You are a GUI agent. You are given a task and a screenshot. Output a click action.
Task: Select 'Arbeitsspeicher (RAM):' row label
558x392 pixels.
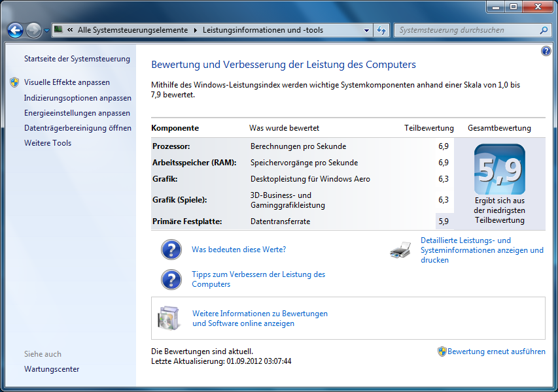click(x=194, y=163)
